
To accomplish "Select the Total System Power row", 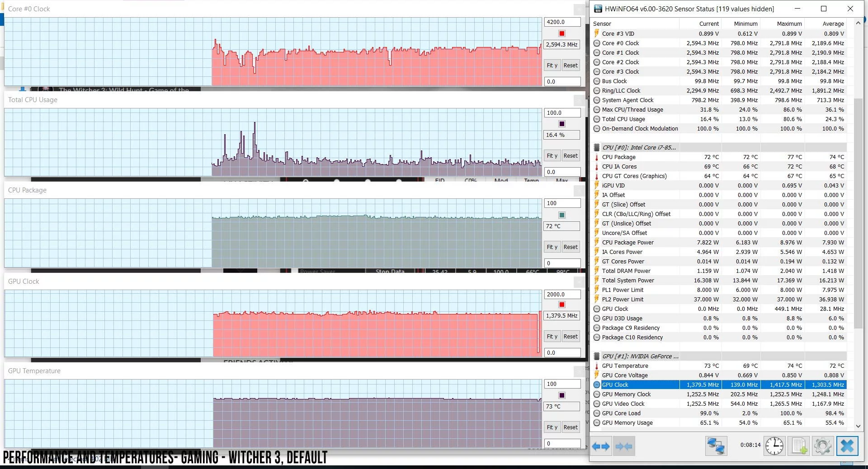I will (x=719, y=280).
